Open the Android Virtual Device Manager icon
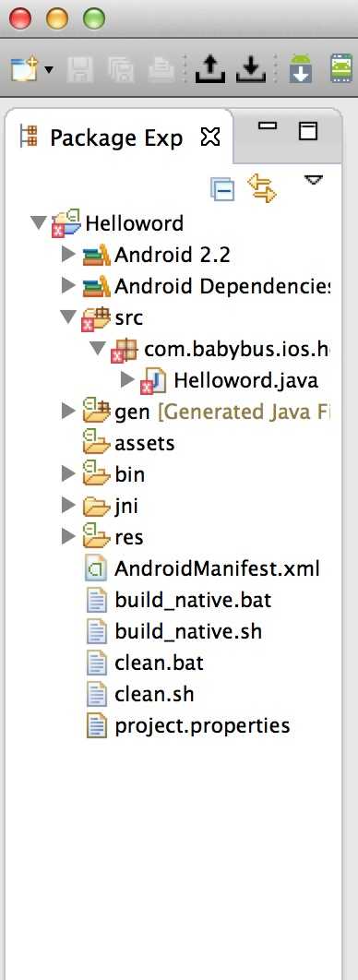This screenshot has height=980, width=358. coord(341,69)
